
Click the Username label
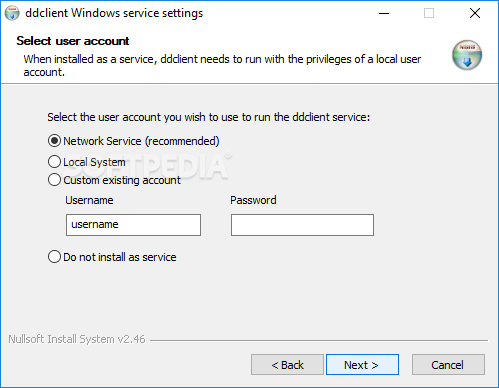[89, 200]
